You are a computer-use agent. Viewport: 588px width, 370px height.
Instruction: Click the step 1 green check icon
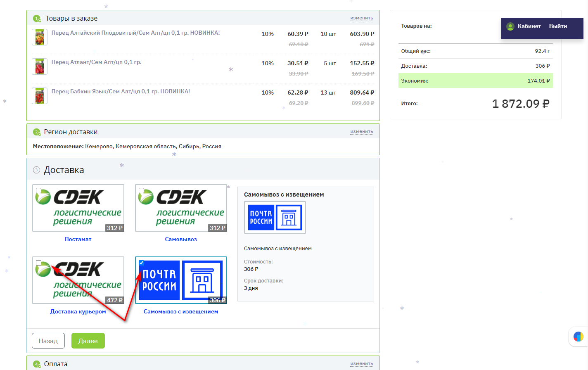click(37, 19)
